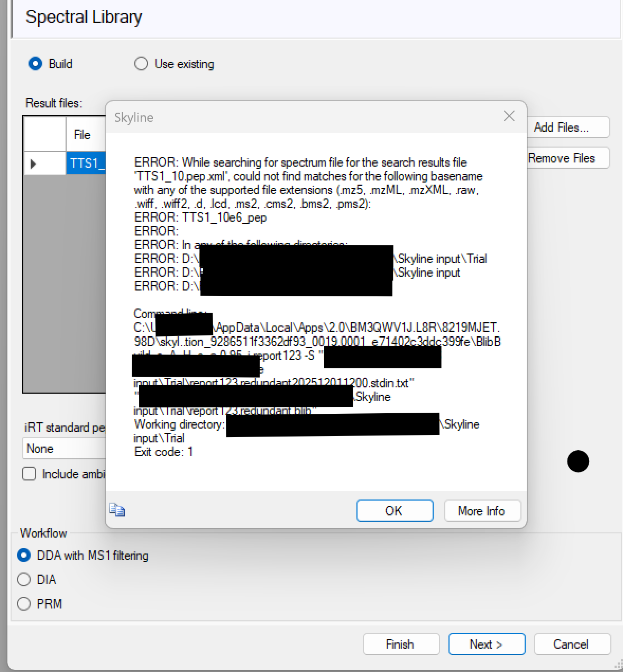The height and width of the screenshot is (672, 623).
Task: Click the copy message icon in dialog
Action: (117, 510)
